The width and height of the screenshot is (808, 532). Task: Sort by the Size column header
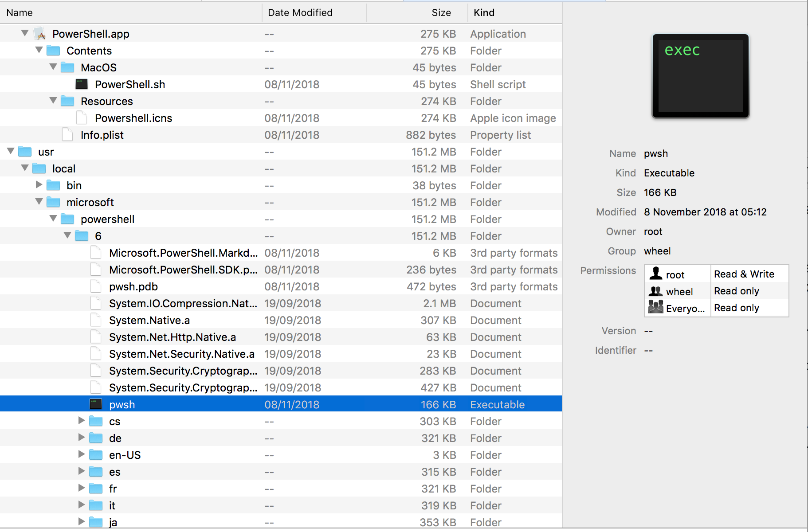coord(417,12)
